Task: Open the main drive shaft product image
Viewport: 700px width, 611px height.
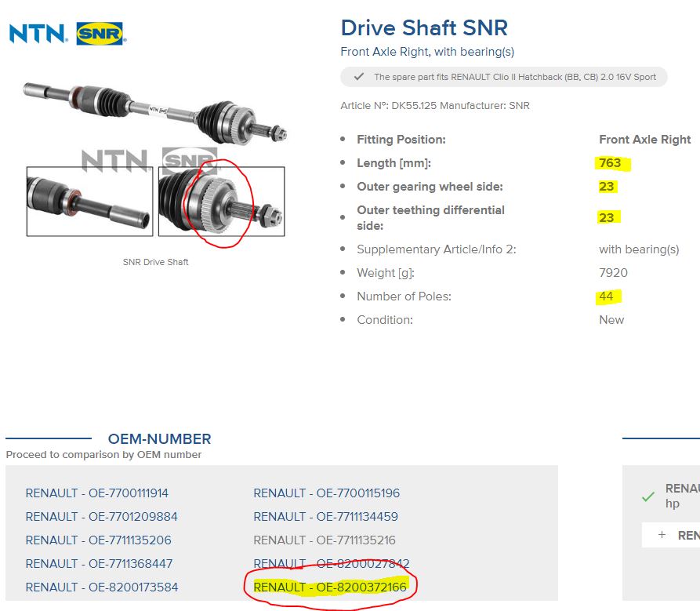Action: [x=155, y=110]
